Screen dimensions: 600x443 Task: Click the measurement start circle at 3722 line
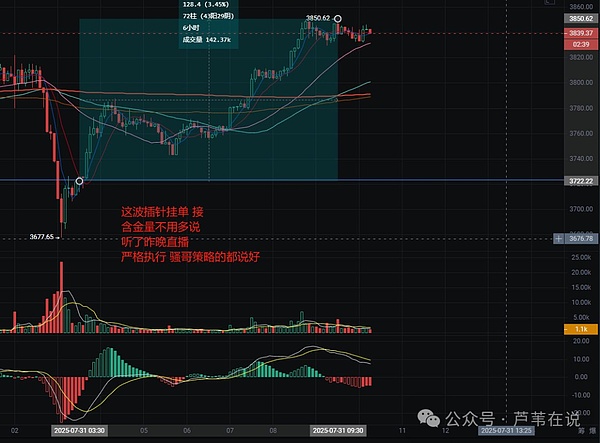pyautogui.click(x=78, y=181)
